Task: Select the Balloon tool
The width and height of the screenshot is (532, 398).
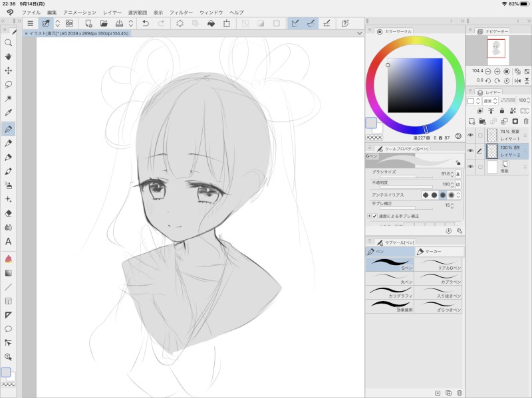Action: pyautogui.click(x=8, y=329)
